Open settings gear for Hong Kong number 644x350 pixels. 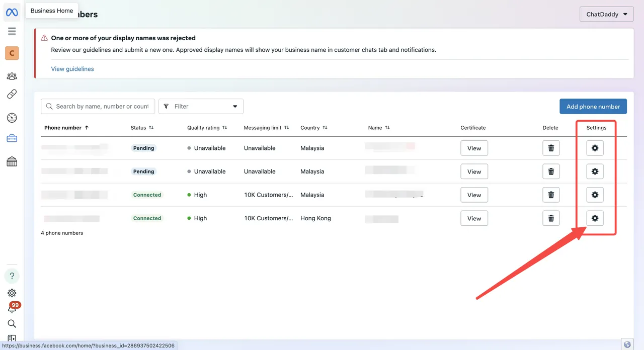[595, 218]
